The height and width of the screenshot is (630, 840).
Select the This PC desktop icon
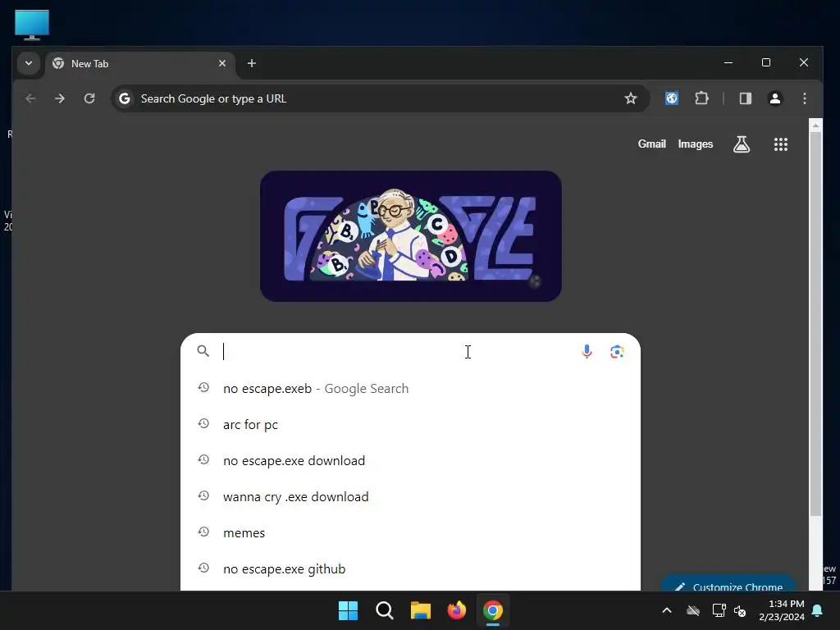tap(32, 25)
